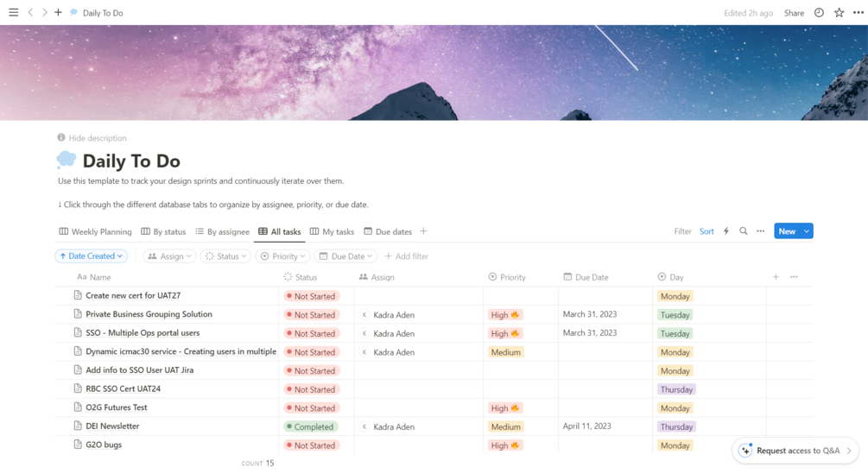Click the Daily To Do cloud page icon
This screenshot has width=868, height=473.
[67, 161]
